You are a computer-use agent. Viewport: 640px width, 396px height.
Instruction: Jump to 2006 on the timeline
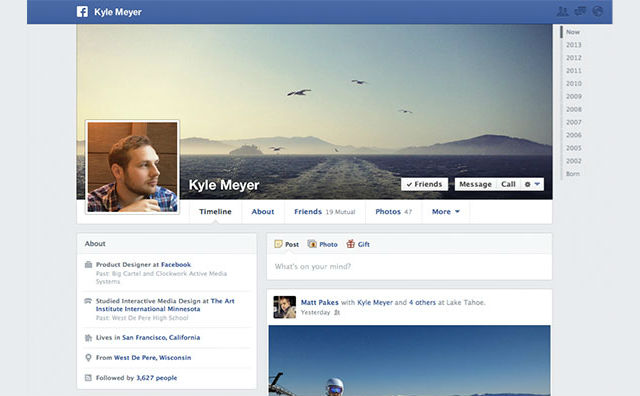click(x=573, y=135)
